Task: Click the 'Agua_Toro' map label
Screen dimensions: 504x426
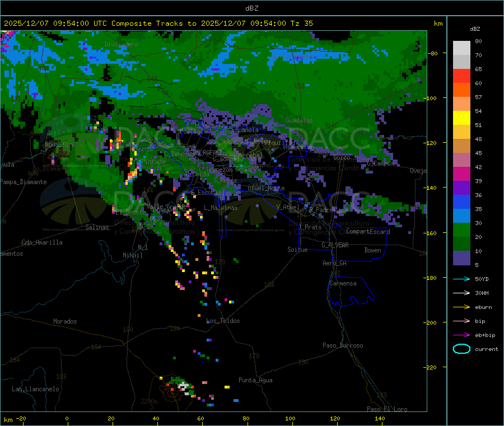Action: click(x=60, y=144)
